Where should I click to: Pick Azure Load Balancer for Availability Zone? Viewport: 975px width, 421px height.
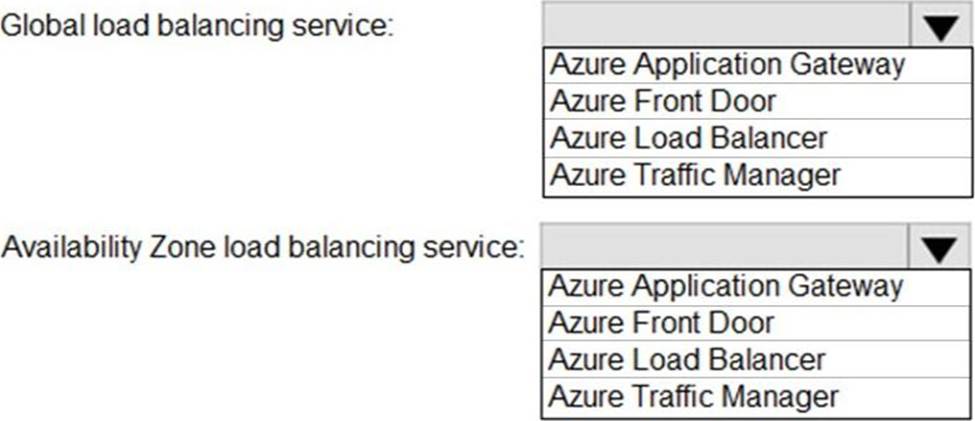point(756,359)
